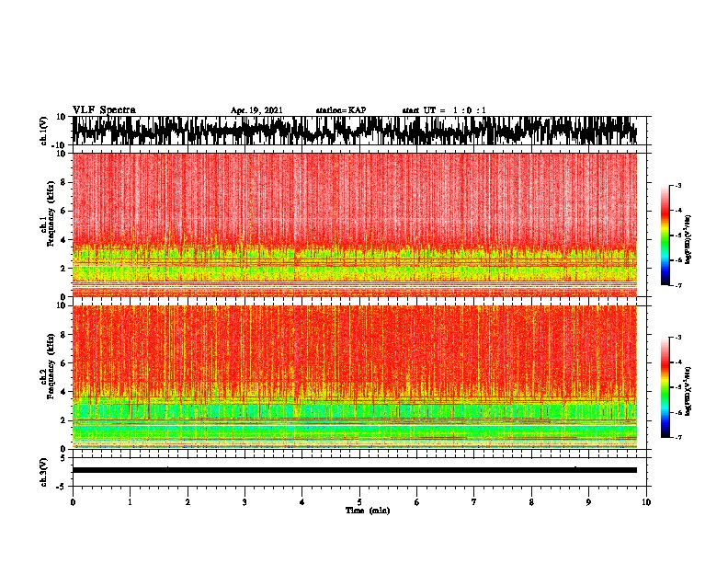Click time axis tick label "3"

pos(245,502)
